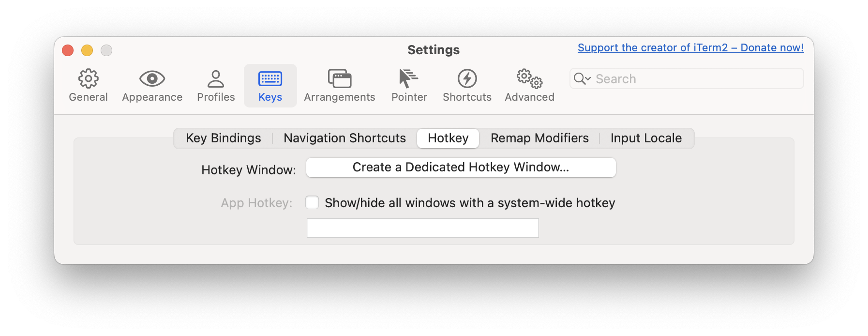The width and height of the screenshot is (868, 336).
Task: Click Create a Dedicated Hotkey Window button
Action: pyautogui.click(x=461, y=168)
